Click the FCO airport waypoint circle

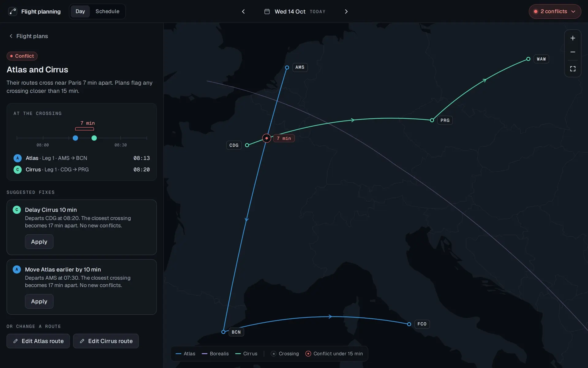tap(409, 324)
